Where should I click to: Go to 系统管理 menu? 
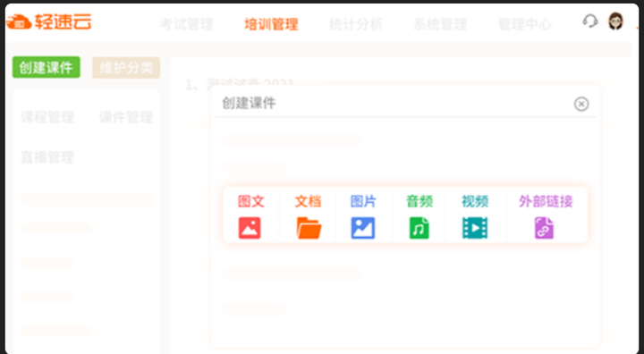[x=440, y=25]
